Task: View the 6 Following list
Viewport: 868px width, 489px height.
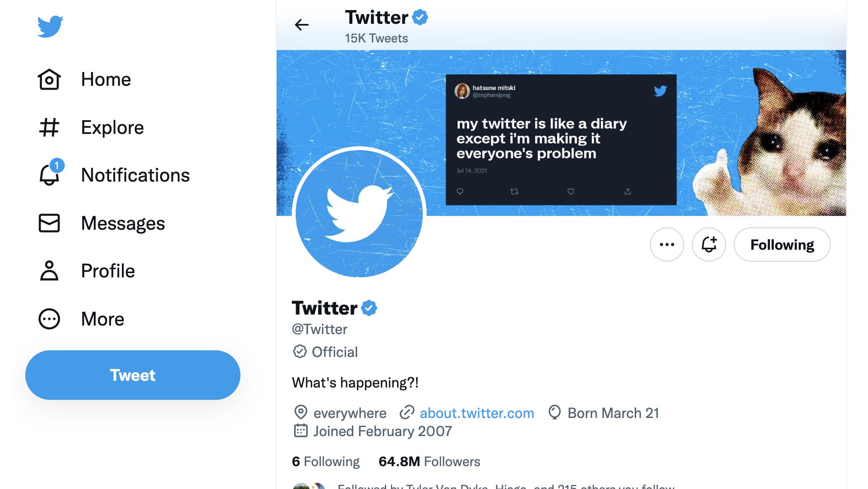Action: [x=326, y=461]
